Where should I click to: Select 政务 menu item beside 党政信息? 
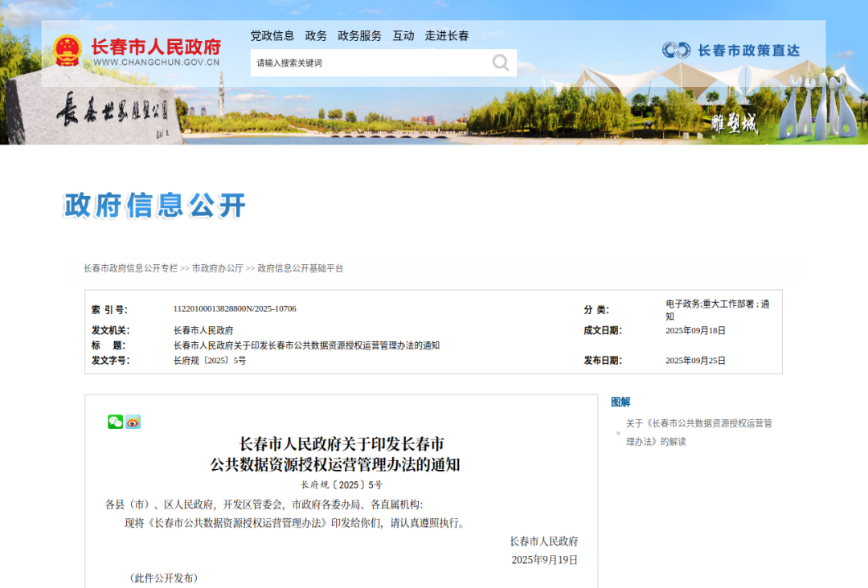[316, 35]
